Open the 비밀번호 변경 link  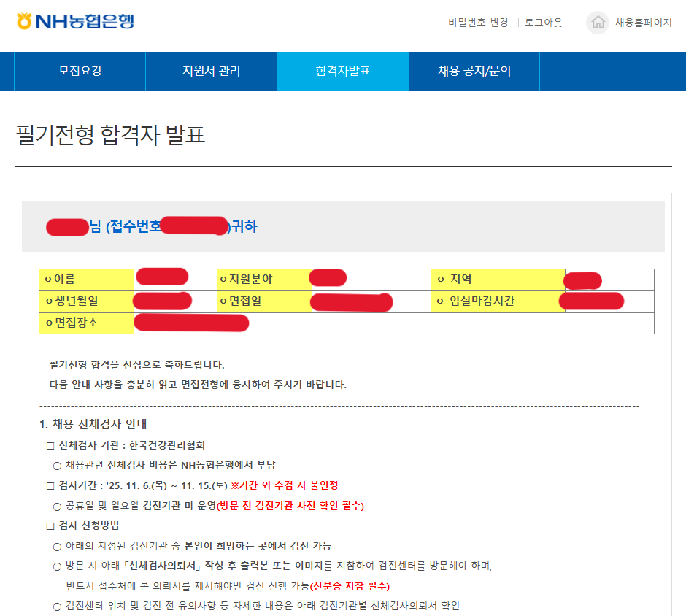tap(478, 23)
